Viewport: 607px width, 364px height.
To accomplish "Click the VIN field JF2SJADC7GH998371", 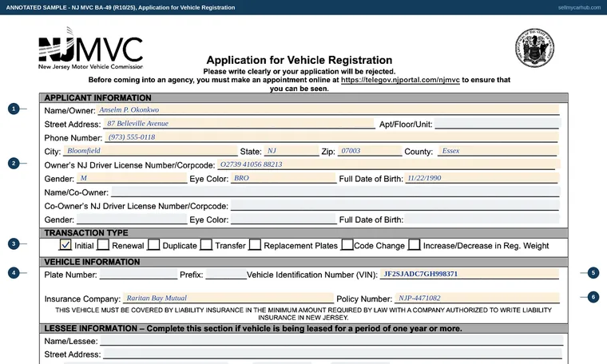I will [469, 274].
